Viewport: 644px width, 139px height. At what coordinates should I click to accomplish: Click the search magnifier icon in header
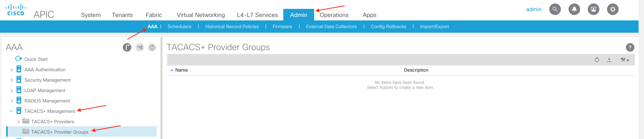click(x=555, y=9)
